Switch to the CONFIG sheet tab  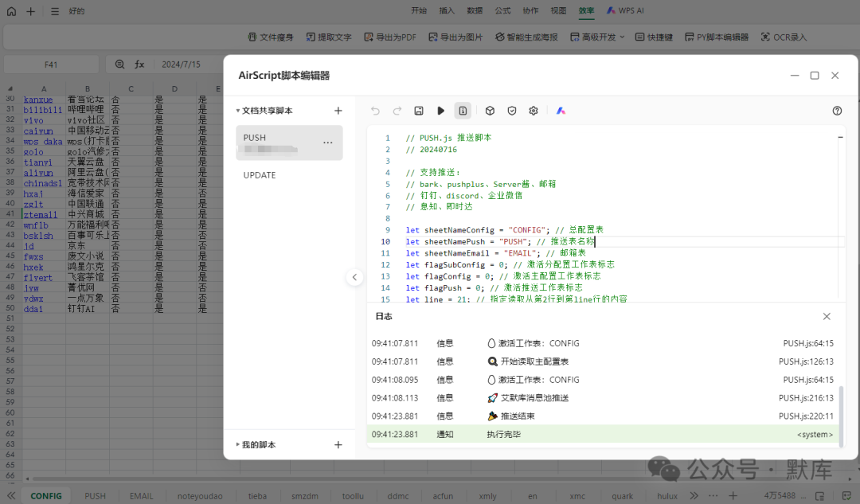[46, 496]
